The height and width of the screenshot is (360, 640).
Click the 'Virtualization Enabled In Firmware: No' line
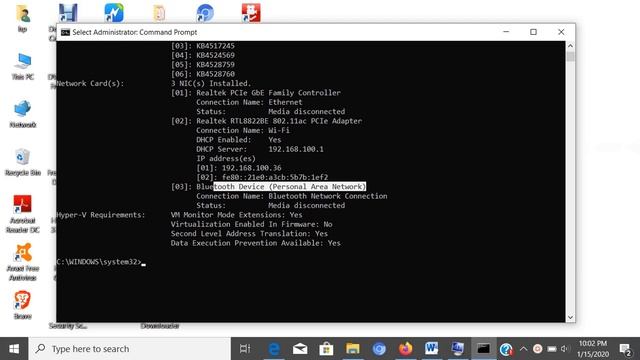pos(251,224)
